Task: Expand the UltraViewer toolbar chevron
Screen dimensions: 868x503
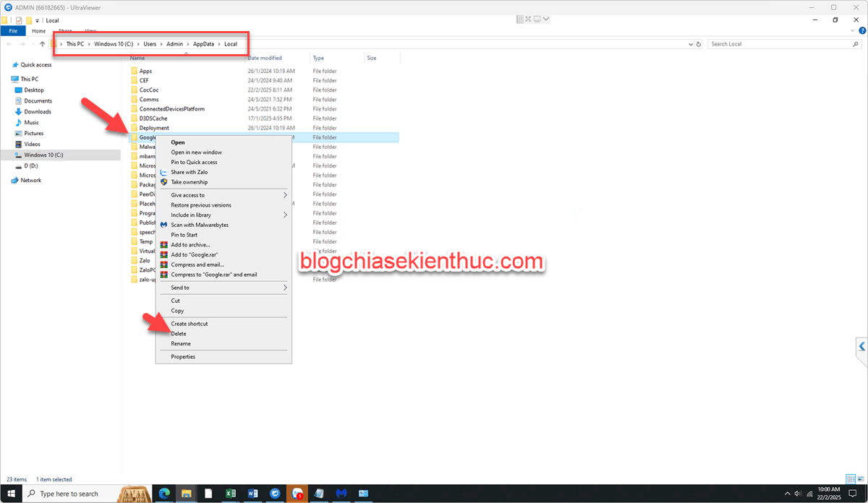Action: coord(545,19)
